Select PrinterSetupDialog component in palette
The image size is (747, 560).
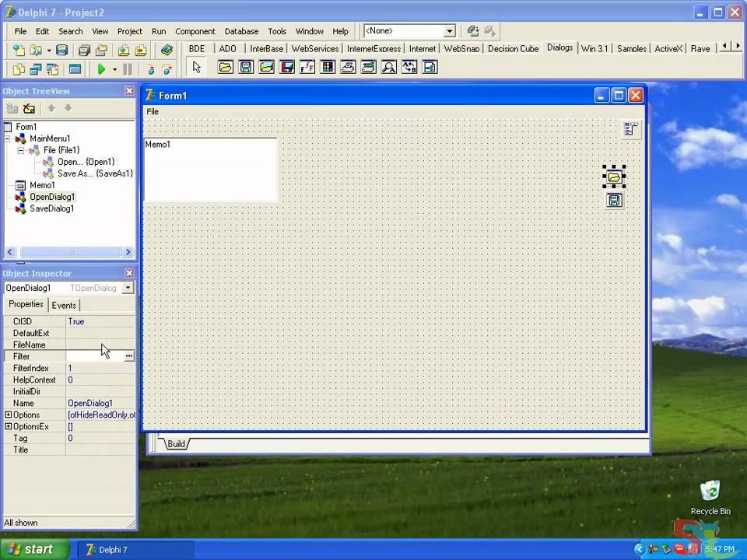click(368, 67)
